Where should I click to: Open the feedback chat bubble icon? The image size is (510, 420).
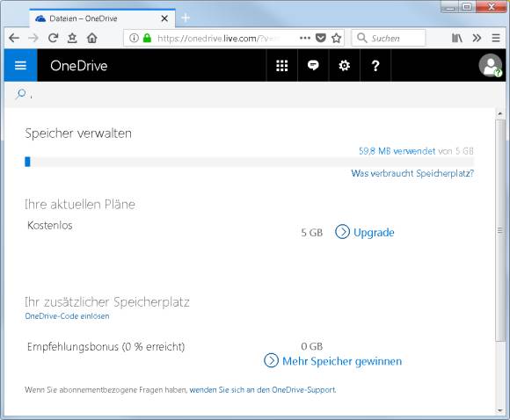[313, 65]
